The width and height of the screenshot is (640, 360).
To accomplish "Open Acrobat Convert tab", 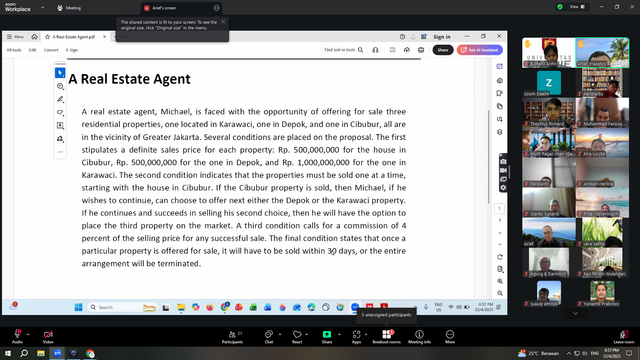I will 51,50.
